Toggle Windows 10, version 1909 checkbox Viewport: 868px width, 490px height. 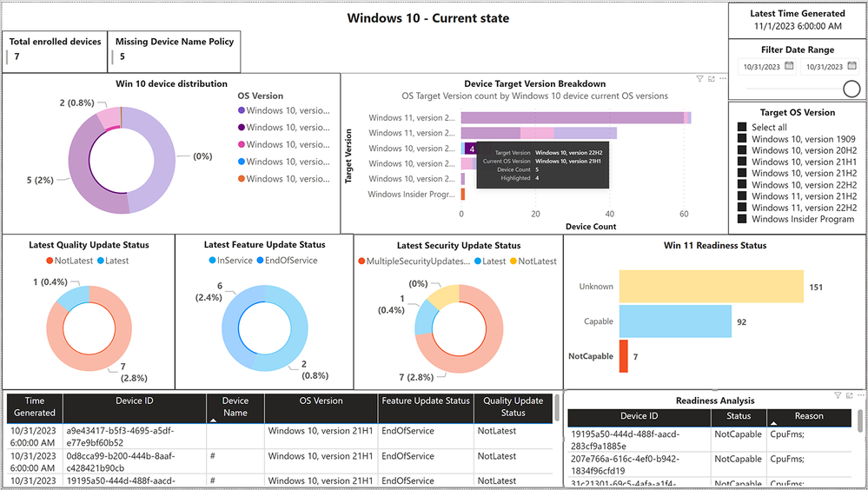click(x=742, y=138)
